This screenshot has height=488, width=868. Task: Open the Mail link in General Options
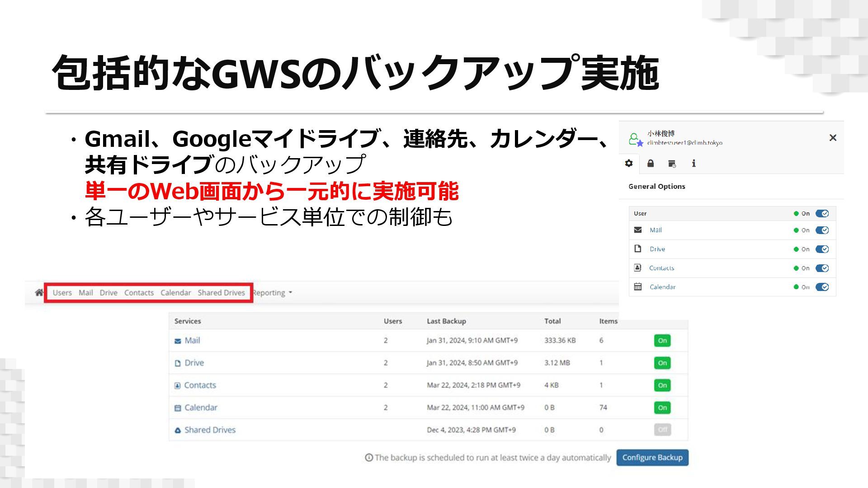point(656,230)
